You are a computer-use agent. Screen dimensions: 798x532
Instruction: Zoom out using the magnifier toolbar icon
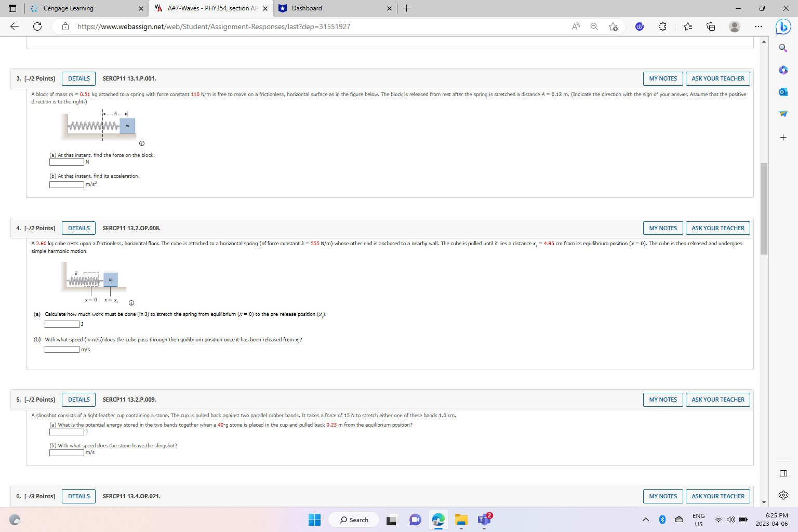pyautogui.click(x=594, y=26)
